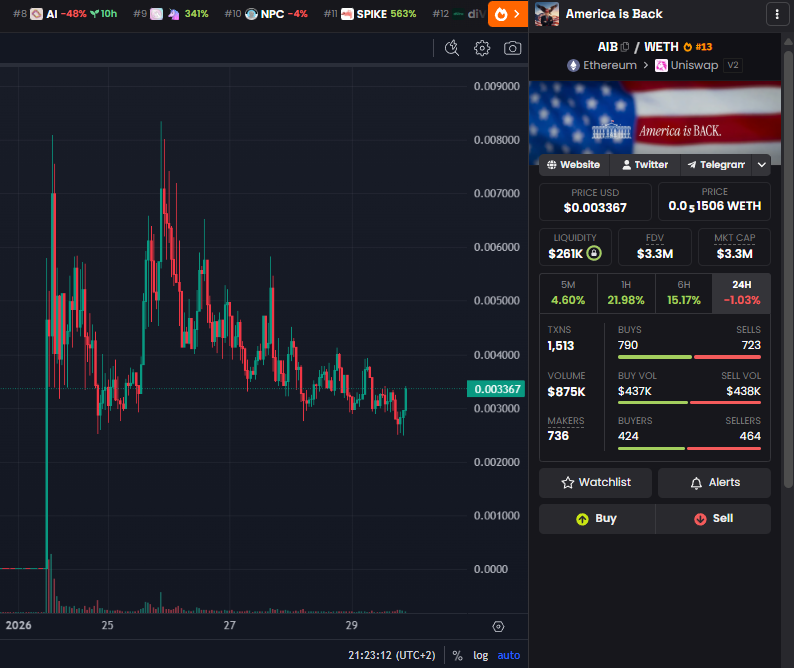The height and width of the screenshot is (668, 794).
Task: Select the #8 AI trending token
Action: point(65,14)
